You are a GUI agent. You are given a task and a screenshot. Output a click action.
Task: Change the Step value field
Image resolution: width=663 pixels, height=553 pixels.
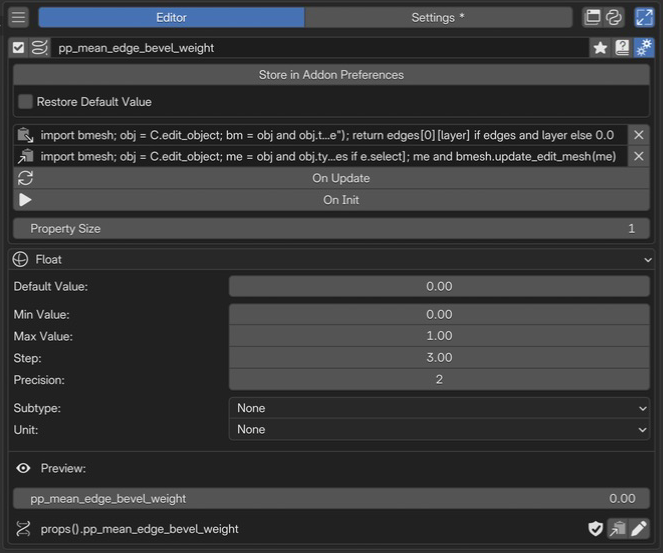439,358
